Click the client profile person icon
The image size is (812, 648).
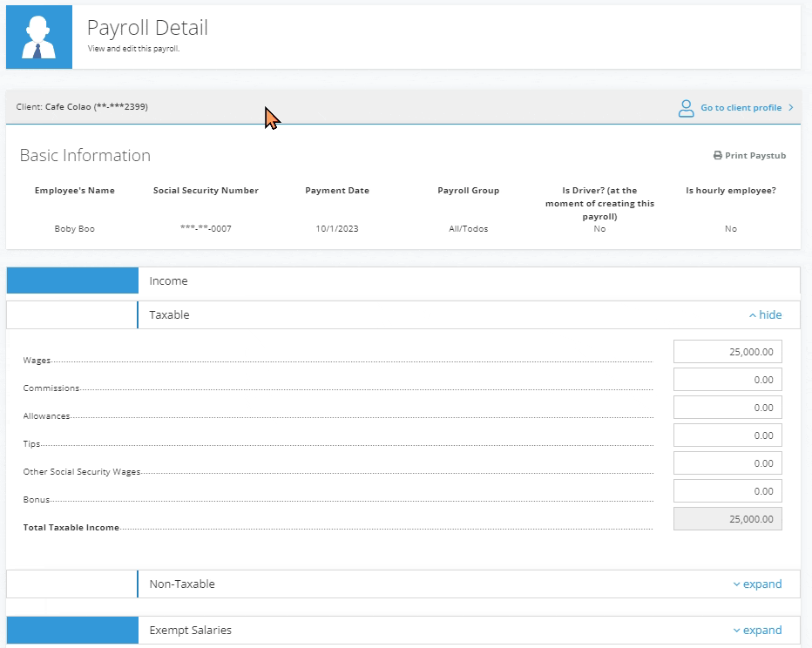(687, 108)
